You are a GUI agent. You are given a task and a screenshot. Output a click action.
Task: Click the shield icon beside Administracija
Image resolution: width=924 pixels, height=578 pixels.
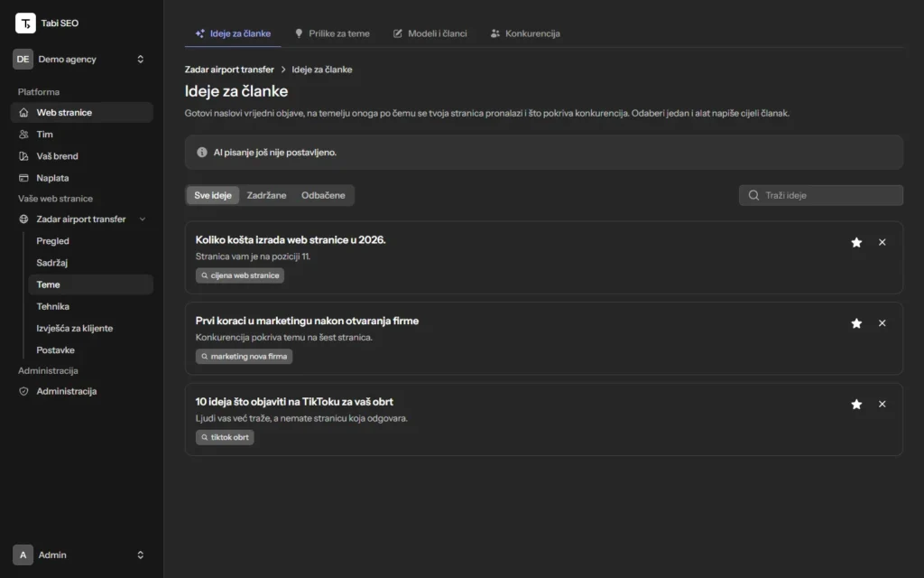click(23, 391)
